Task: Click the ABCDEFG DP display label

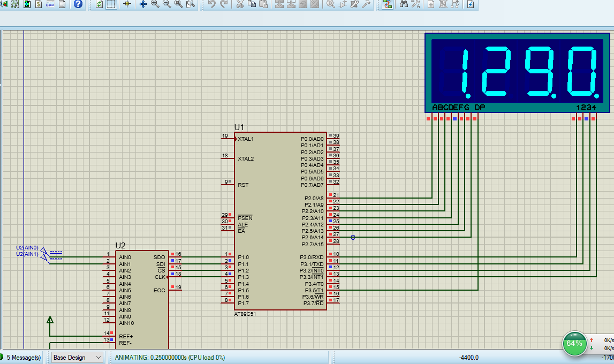Action: [459, 107]
